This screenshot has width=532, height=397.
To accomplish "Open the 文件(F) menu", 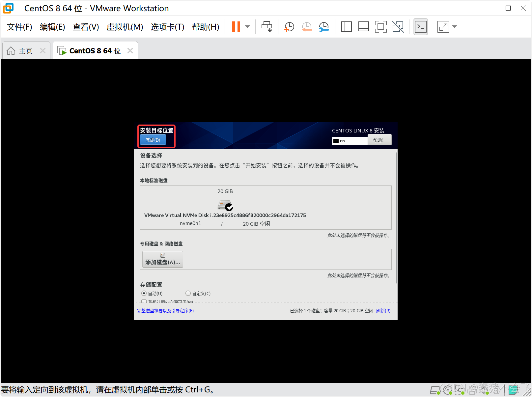I will pos(19,27).
